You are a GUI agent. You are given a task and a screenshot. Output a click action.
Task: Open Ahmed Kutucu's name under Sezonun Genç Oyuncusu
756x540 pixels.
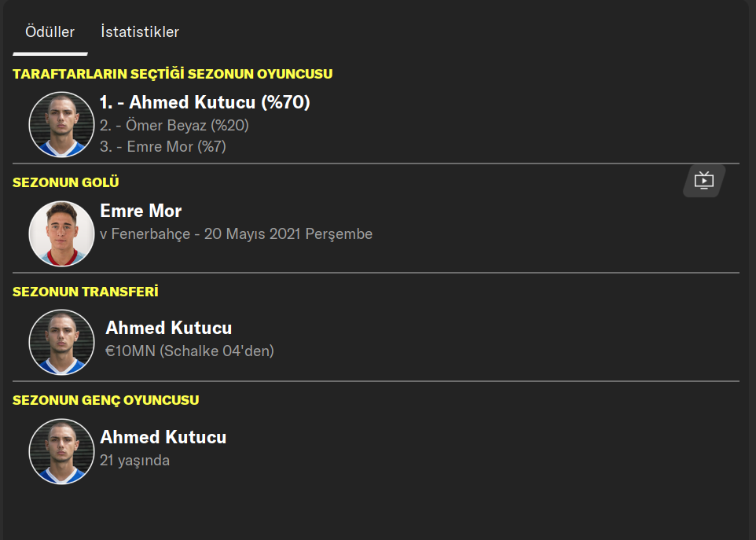pyautogui.click(x=163, y=437)
